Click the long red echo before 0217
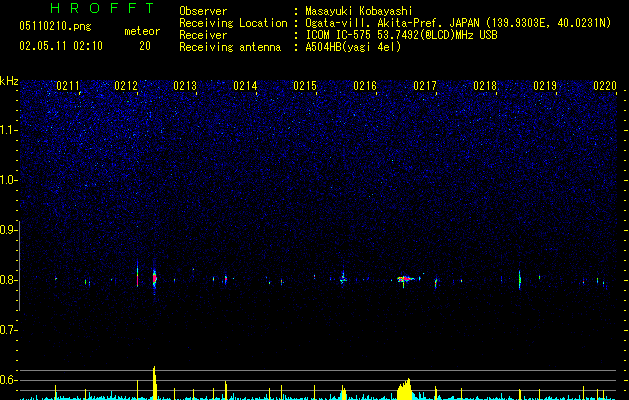The image size is (629, 400). coord(405,278)
